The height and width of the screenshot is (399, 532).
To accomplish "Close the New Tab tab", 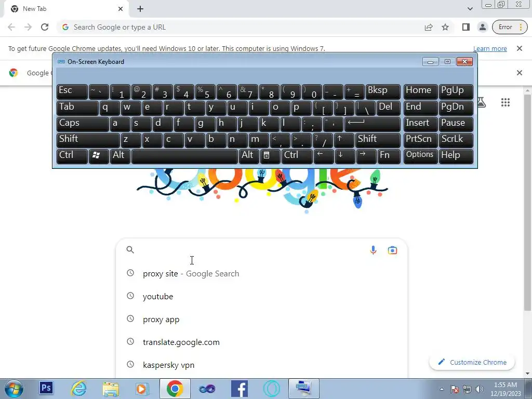I will [121, 9].
